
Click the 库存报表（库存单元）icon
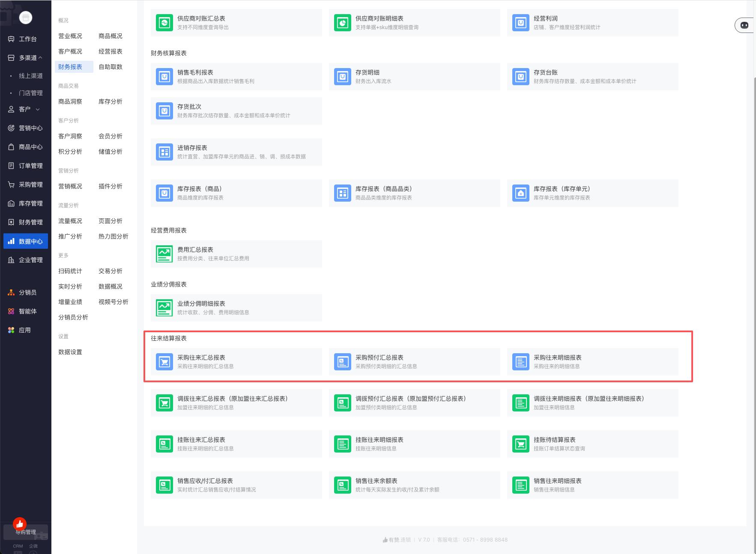click(520, 194)
